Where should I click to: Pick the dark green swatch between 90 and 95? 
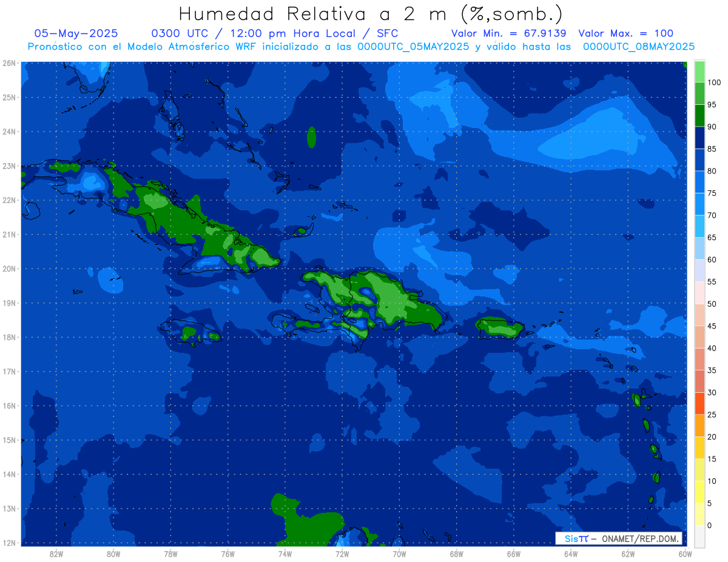pyautogui.click(x=699, y=116)
